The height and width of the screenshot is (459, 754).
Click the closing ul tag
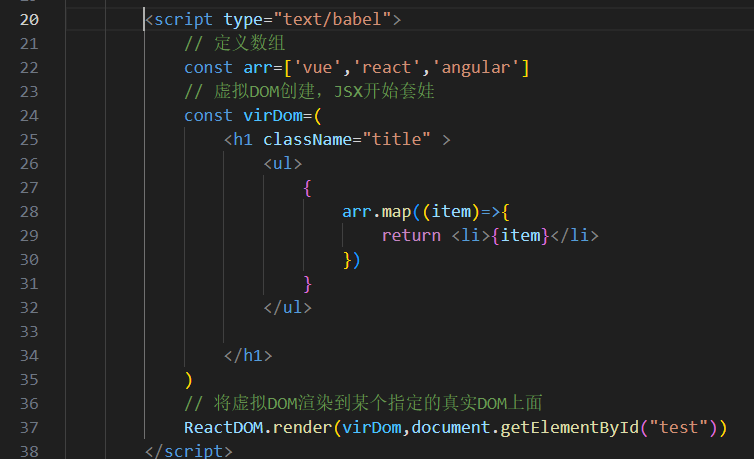288,308
